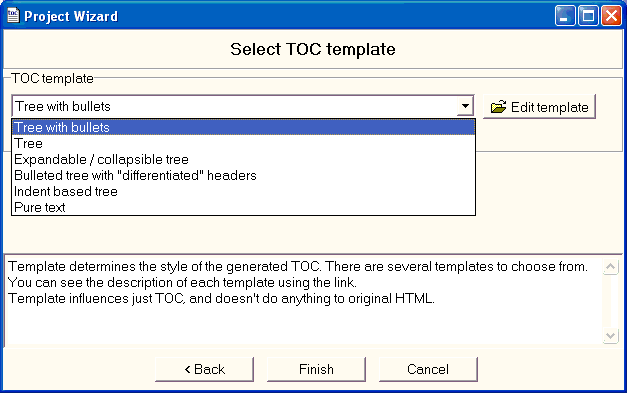Click the Edit template folder icon
Screen dimensions: 627x393
pos(498,107)
